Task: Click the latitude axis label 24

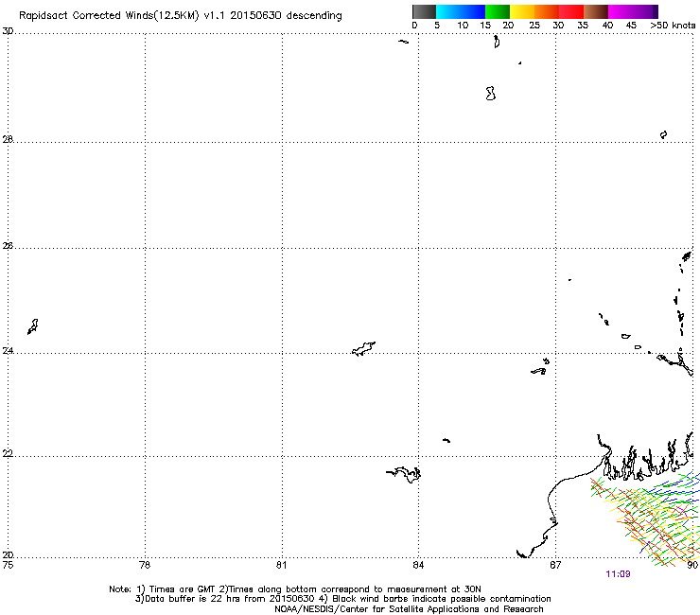Action: 8,351
